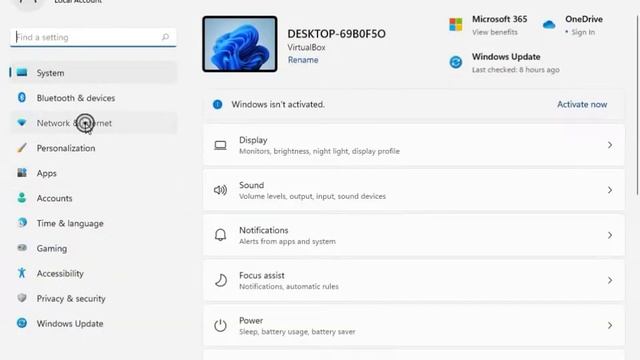Open Focus assist via its chevron arrow
Screen dimensions: 640x360
[x=610, y=280]
